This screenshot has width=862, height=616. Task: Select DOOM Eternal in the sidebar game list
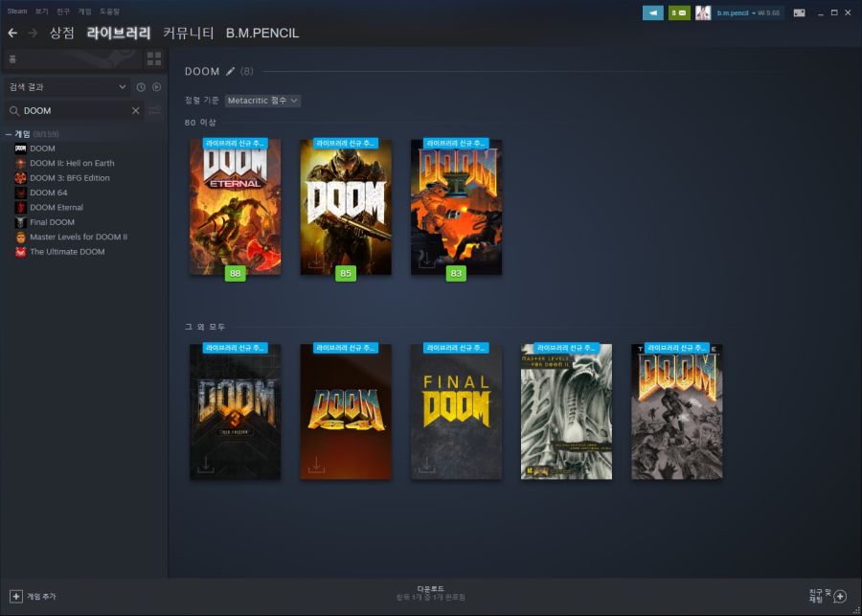[x=57, y=207]
